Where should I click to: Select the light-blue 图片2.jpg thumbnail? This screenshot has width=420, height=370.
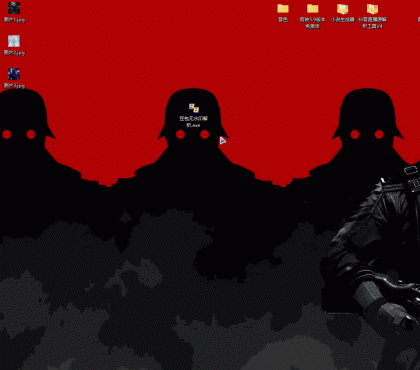point(14,41)
